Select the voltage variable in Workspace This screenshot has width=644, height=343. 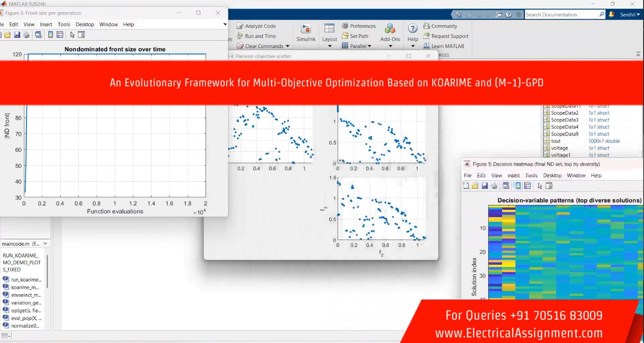(559, 148)
